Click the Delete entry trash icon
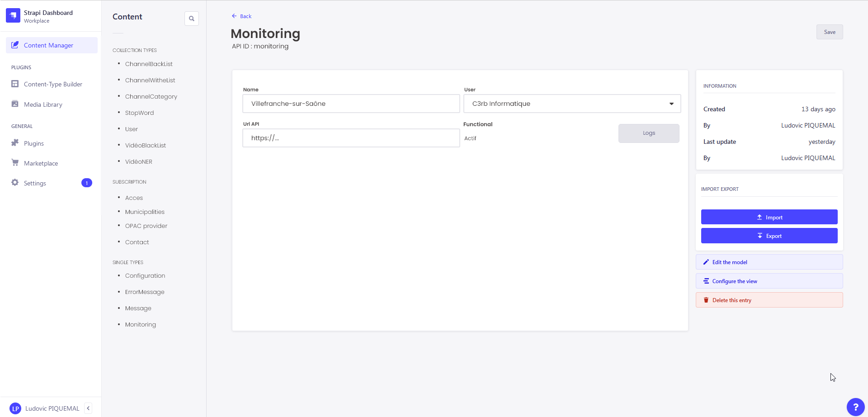The height and width of the screenshot is (417, 868). coord(706,300)
